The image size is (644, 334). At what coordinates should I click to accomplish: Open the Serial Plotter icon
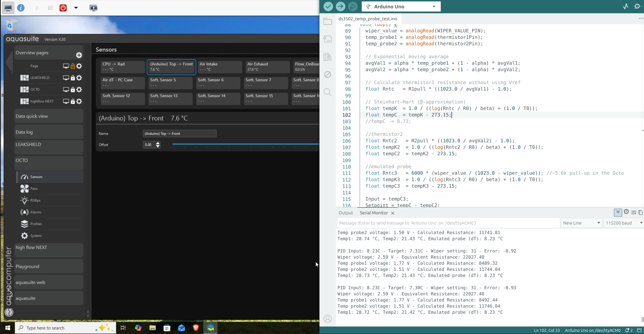tap(625, 6)
